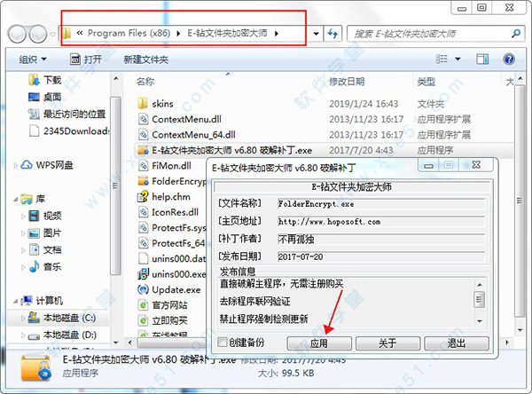Open the 组织 dropdown menu

[x=33, y=59]
